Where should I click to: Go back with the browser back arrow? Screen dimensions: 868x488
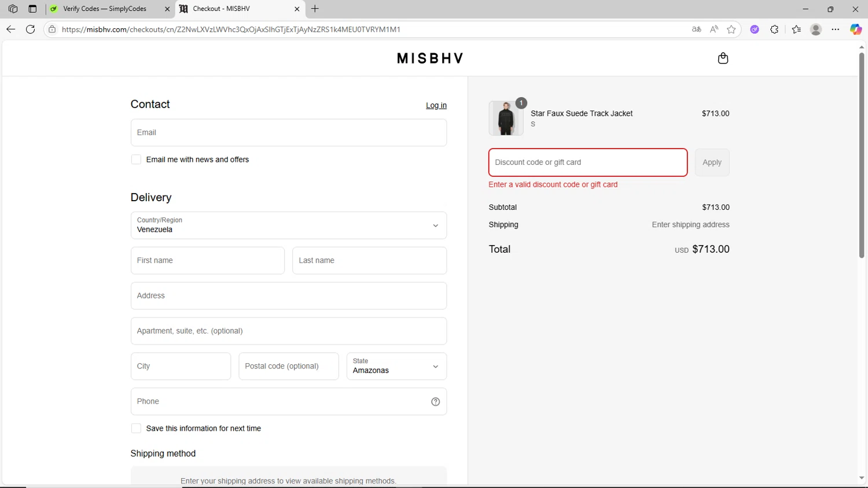(x=10, y=29)
